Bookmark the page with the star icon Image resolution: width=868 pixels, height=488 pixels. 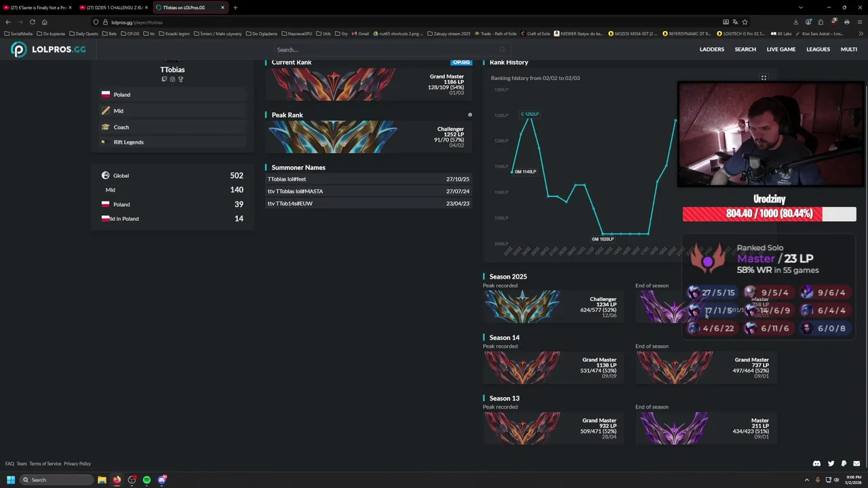tap(745, 22)
